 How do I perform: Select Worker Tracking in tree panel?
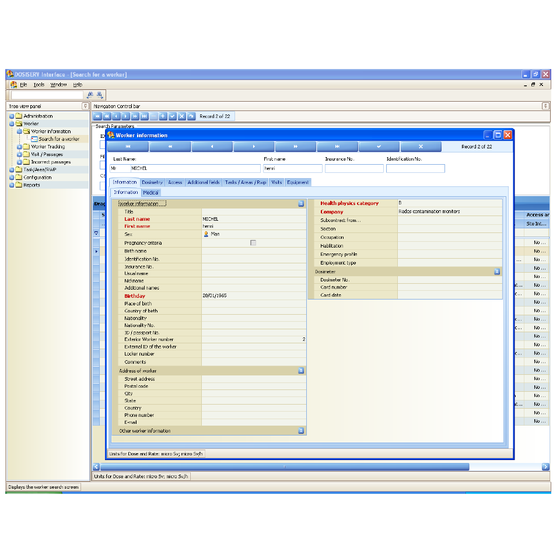pyautogui.click(x=48, y=147)
